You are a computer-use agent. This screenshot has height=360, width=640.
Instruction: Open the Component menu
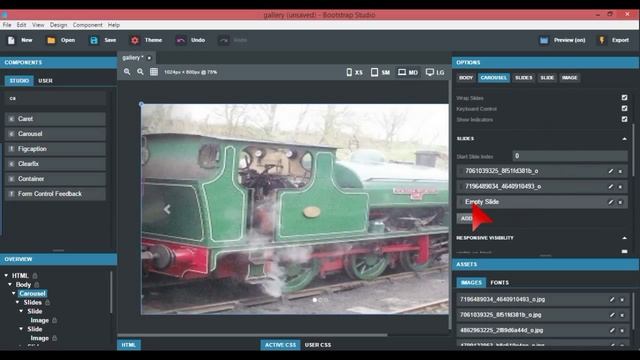click(87, 25)
